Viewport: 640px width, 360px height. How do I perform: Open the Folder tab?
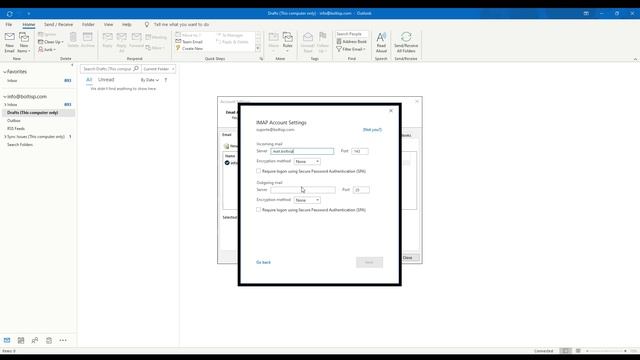(88, 24)
